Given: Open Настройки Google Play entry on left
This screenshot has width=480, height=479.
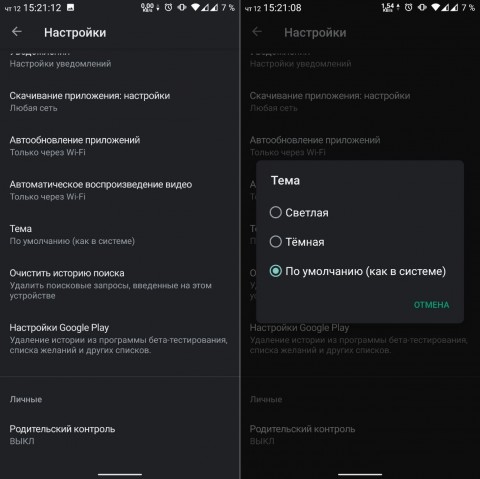Looking at the screenshot, I should point(120,339).
